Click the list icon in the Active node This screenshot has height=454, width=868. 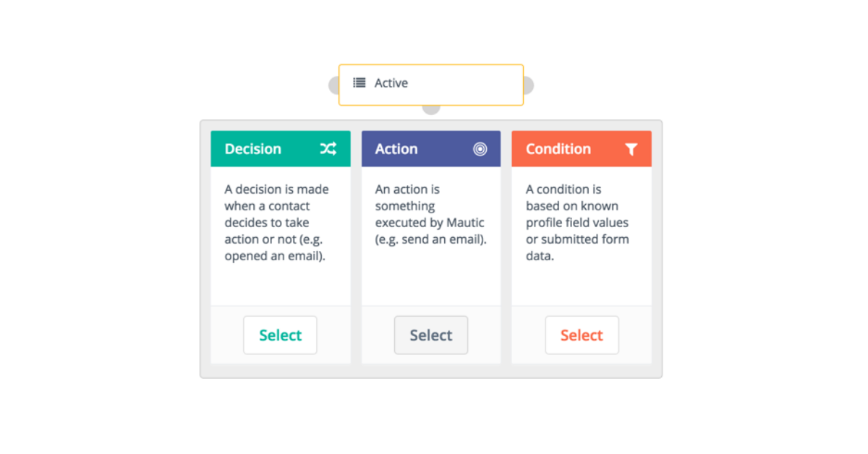click(359, 83)
